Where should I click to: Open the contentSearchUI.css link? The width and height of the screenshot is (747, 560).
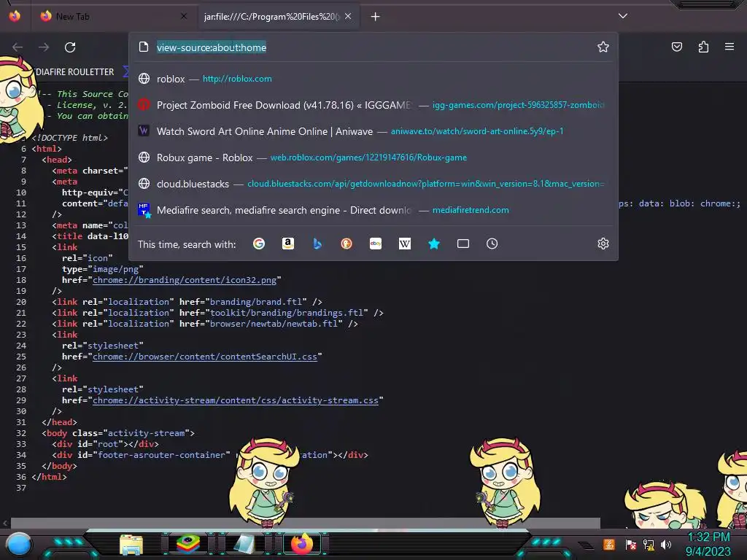coord(205,357)
